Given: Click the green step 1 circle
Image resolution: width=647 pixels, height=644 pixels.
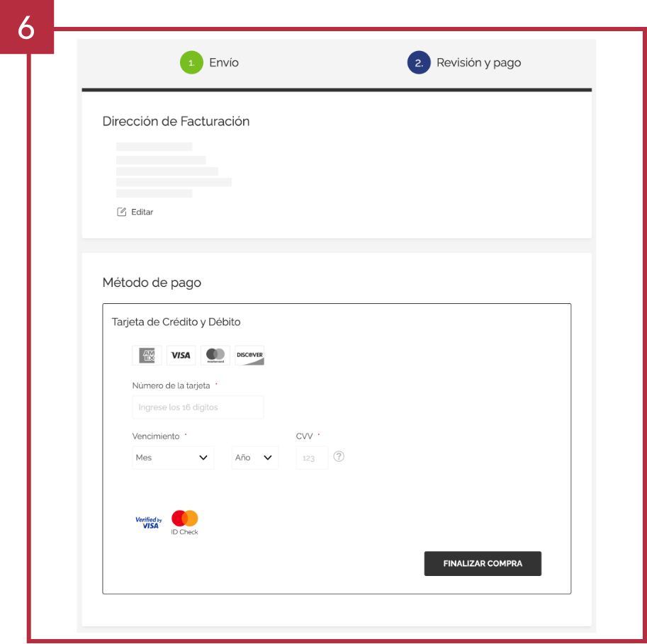Looking at the screenshot, I should point(191,62).
